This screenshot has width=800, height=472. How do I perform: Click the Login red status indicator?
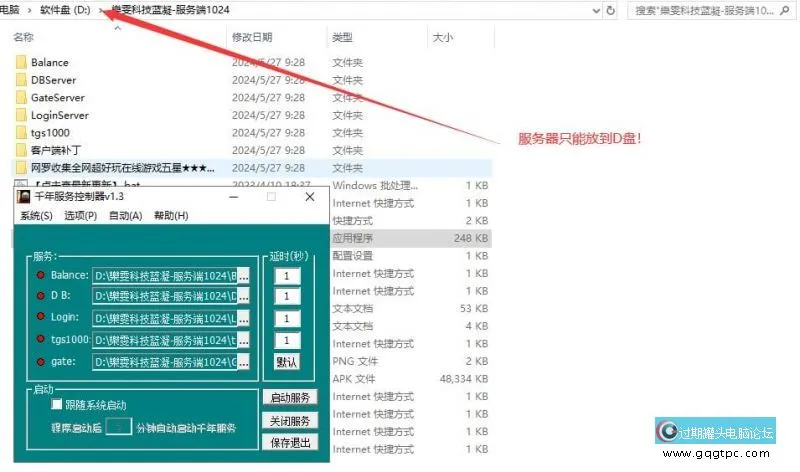40,317
